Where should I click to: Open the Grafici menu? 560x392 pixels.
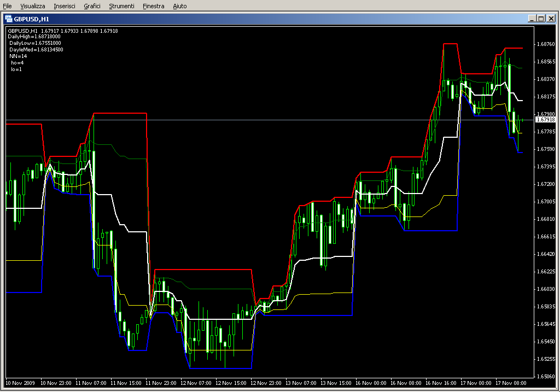click(x=92, y=6)
